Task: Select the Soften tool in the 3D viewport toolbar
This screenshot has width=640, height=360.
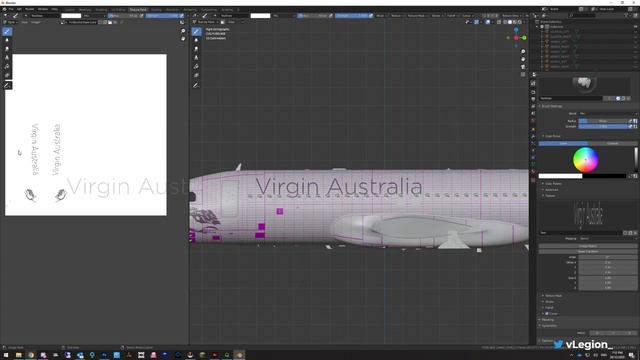Action: coord(196,40)
